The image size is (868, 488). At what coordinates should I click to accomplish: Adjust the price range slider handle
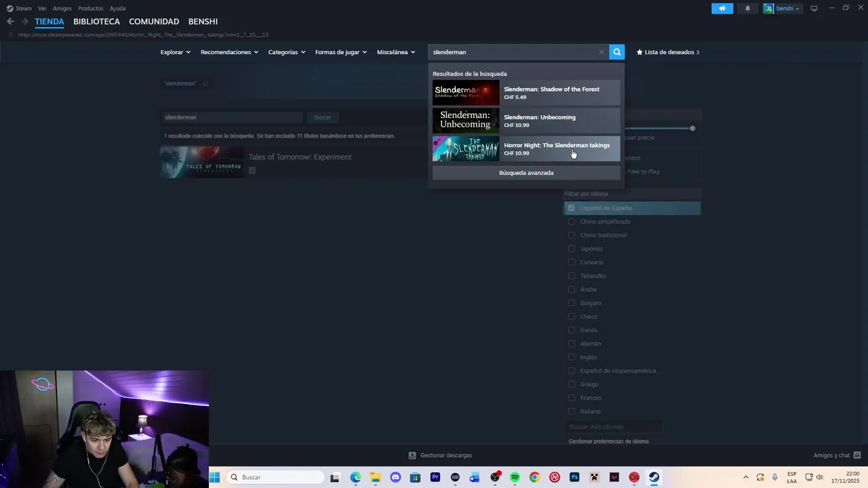tap(692, 128)
